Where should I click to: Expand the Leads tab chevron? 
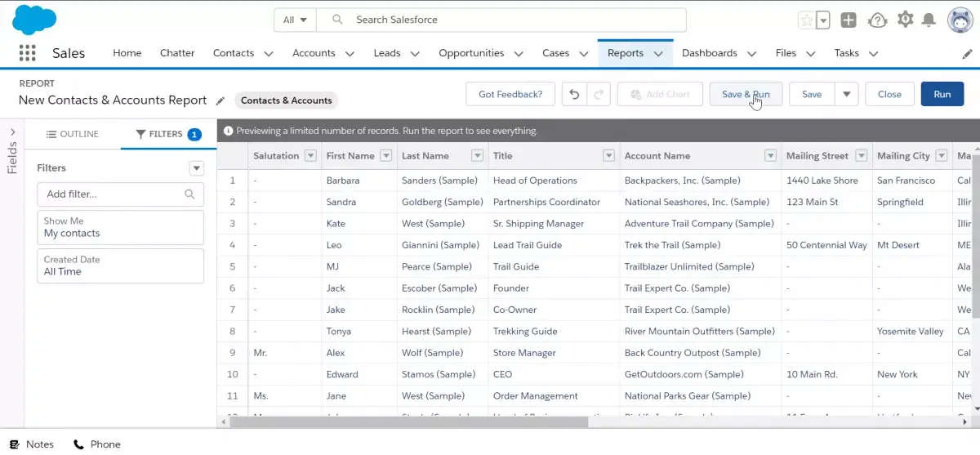(x=415, y=54)
